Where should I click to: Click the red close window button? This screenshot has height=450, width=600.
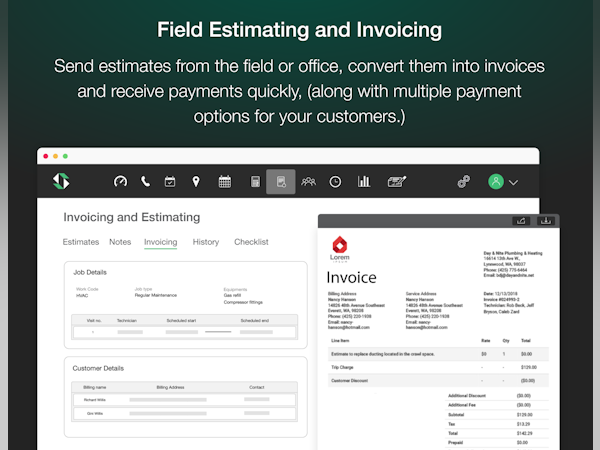pyautogui.click(x=46, y=156)
